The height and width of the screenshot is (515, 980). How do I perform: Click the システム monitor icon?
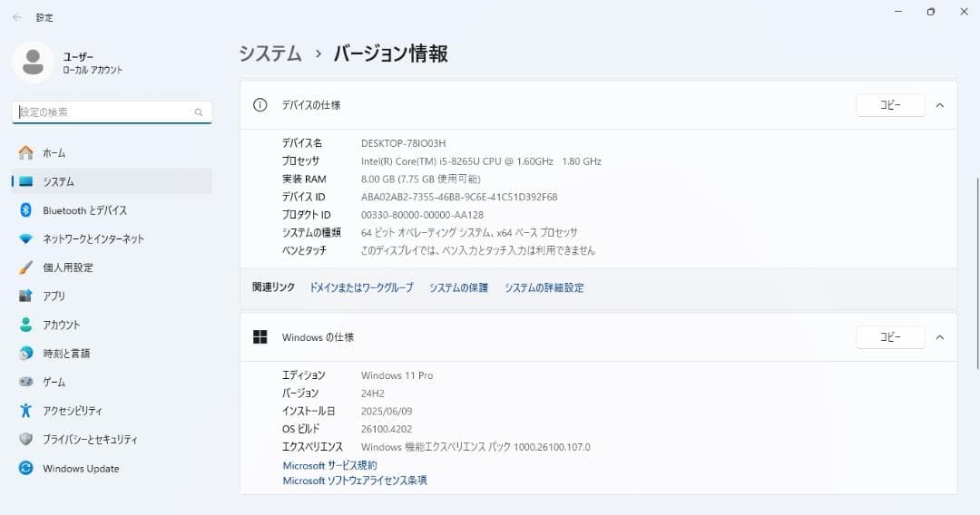coord(25,181)
